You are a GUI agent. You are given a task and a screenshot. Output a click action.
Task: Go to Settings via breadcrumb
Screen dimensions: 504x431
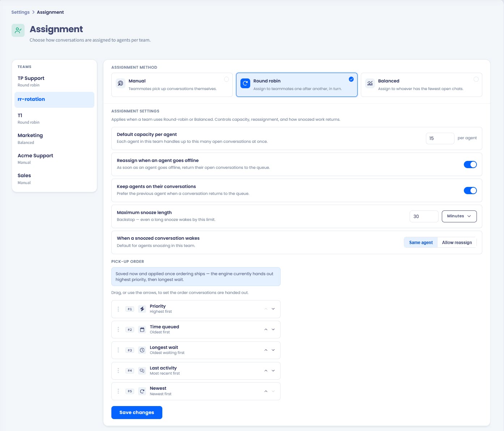pos(20,12)
